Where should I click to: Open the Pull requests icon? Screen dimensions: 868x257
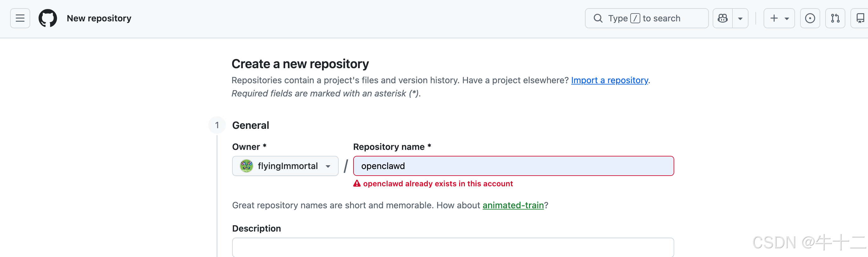click(835, 18)
